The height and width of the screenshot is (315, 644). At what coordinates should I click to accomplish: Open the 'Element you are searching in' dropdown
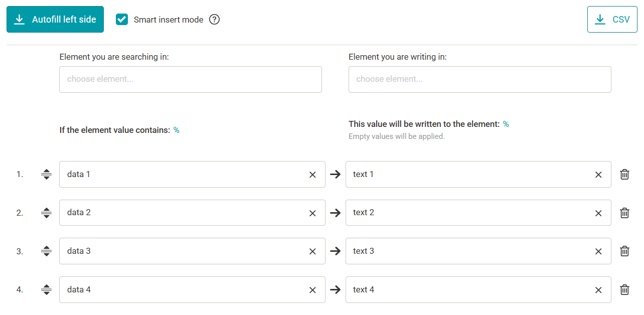coord(191,79)
